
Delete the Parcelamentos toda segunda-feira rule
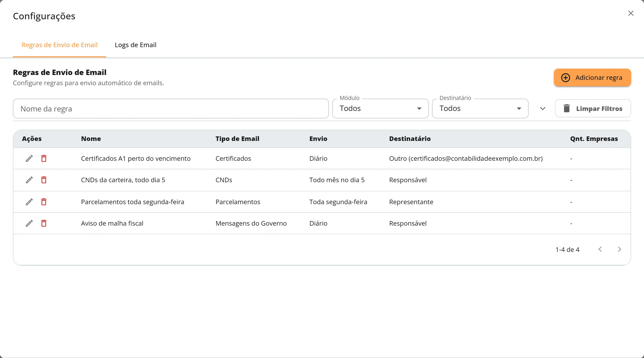(x=44, y=202)
